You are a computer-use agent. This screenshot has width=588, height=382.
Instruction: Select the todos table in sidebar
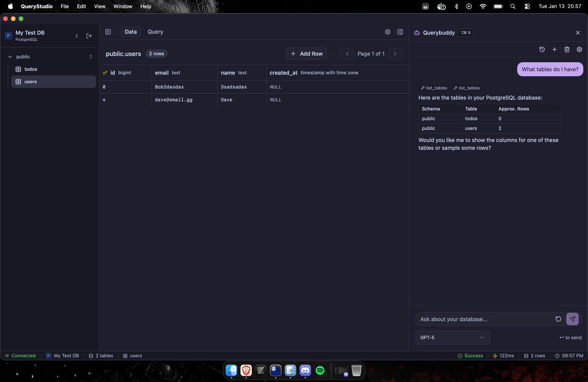[53, 69]
